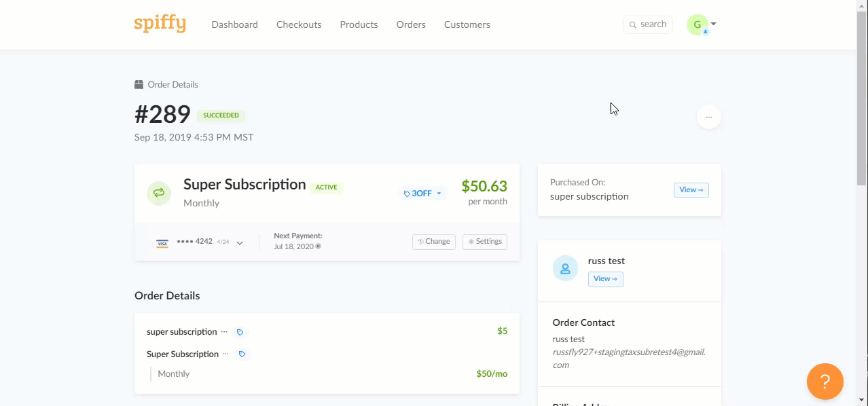
Task: Click ellipsis next to capitalized Super Subscription
Action: click(x=226, y=354)
